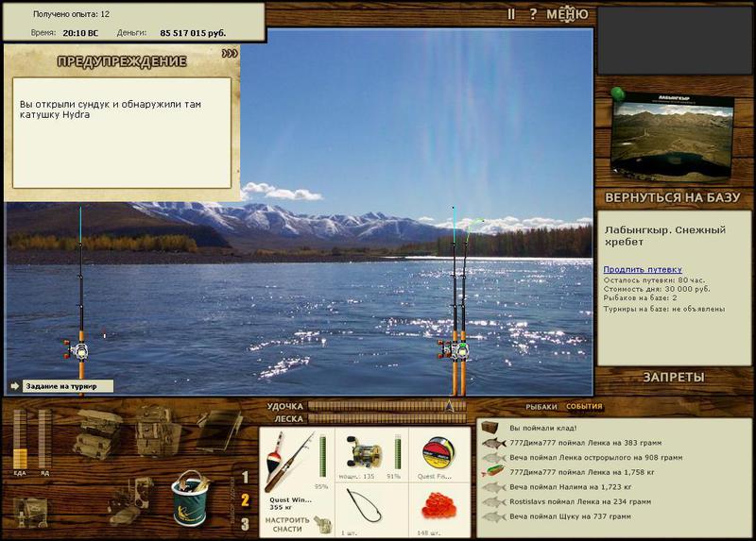Click the Продлить путевку link
Image resolution: width=756 pixels, height=541 pixels.
point(643,270)
